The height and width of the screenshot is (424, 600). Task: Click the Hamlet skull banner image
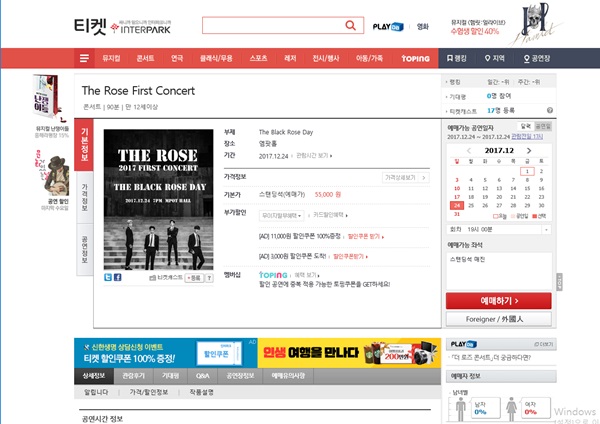click(536, 24)
